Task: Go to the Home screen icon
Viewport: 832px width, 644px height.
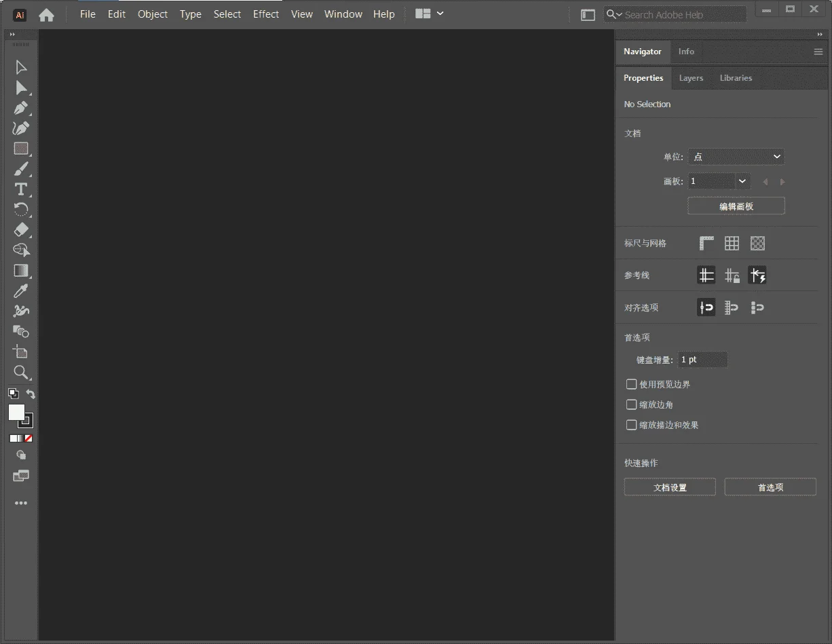Action: (46, 14)
